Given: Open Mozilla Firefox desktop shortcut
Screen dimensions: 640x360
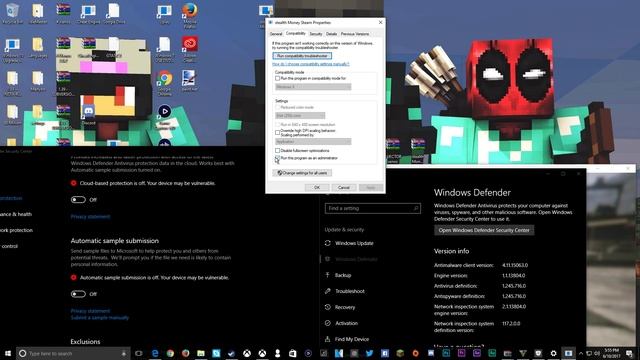Looking at the screenshot, I should pyautogui.click(x=190, y=15).
